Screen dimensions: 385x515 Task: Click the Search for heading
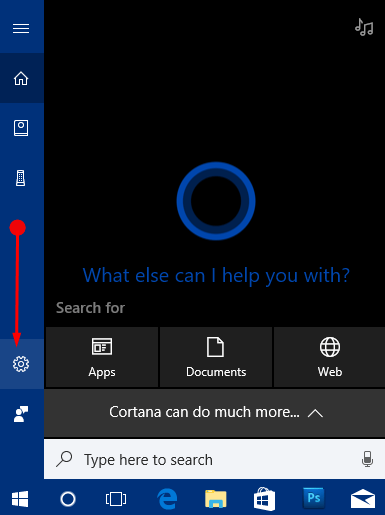(x=90, y=307)
